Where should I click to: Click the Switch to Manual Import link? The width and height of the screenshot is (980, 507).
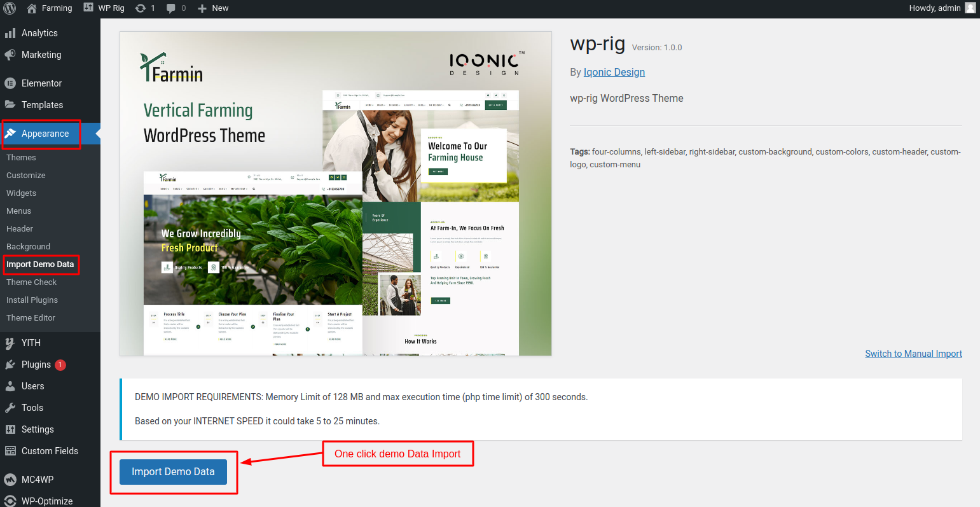(913, 354)
